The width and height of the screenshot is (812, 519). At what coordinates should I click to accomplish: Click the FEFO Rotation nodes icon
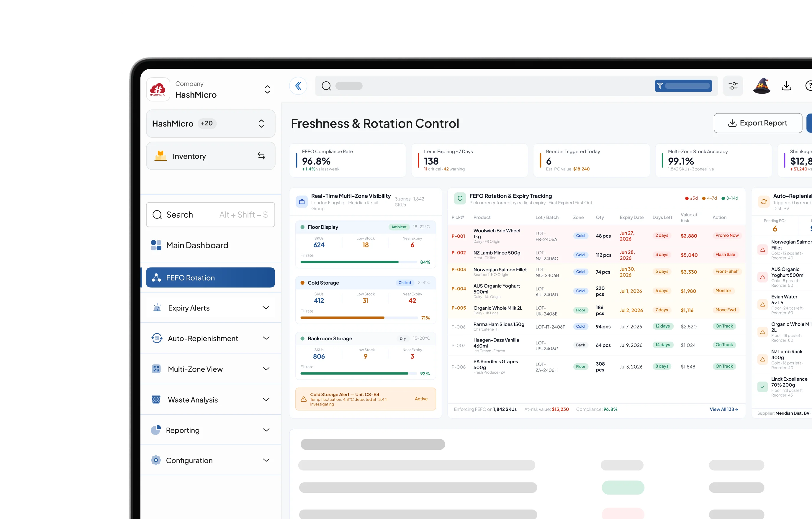(156, 278)
